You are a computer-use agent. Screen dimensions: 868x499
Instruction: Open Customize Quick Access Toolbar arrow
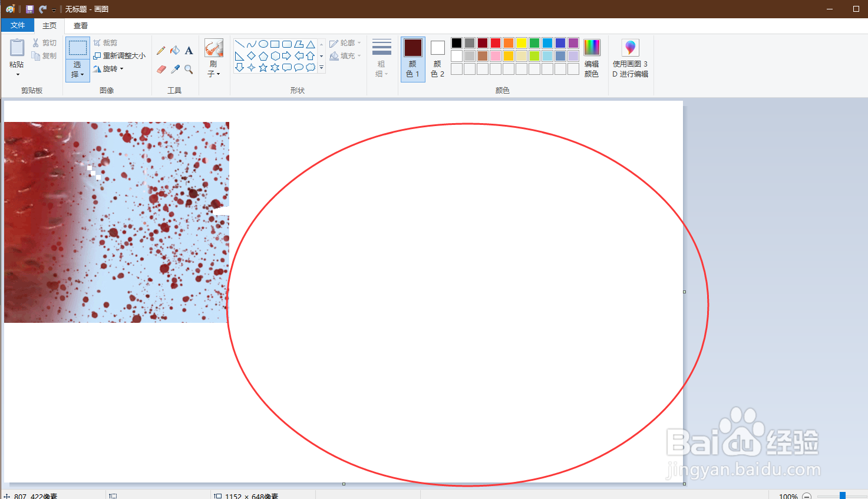54,9
